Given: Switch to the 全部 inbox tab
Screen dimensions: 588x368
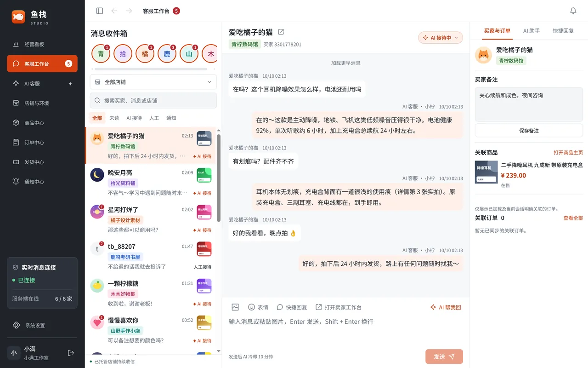Looking at the screenshot, I should coord(97,118).
